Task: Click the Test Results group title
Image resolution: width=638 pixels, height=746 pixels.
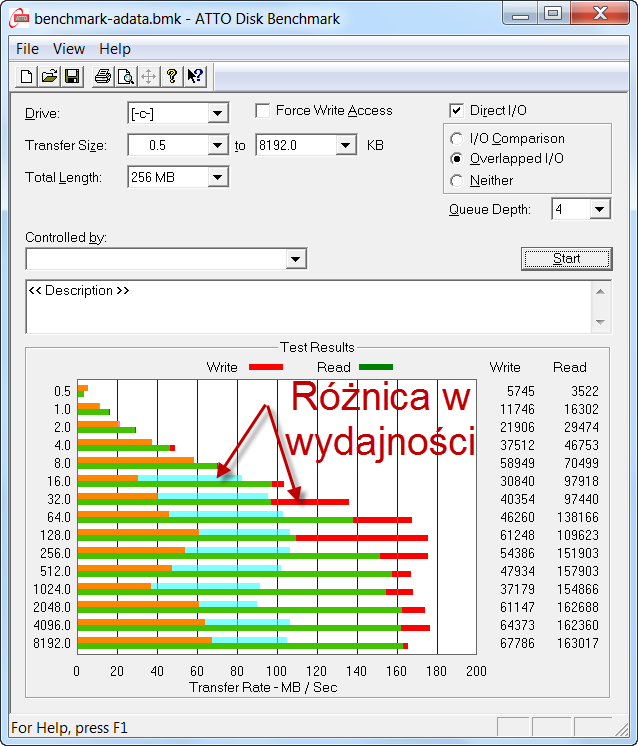Action: (x=317, y=347)
